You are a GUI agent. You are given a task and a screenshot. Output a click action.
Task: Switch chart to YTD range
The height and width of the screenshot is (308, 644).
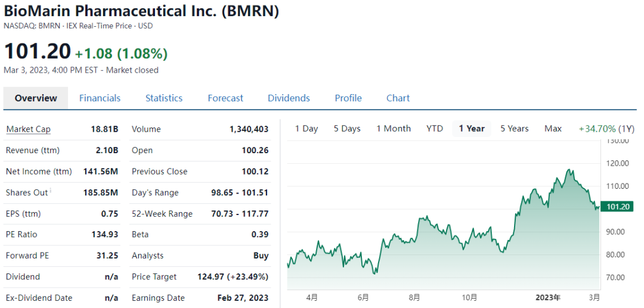435,129
